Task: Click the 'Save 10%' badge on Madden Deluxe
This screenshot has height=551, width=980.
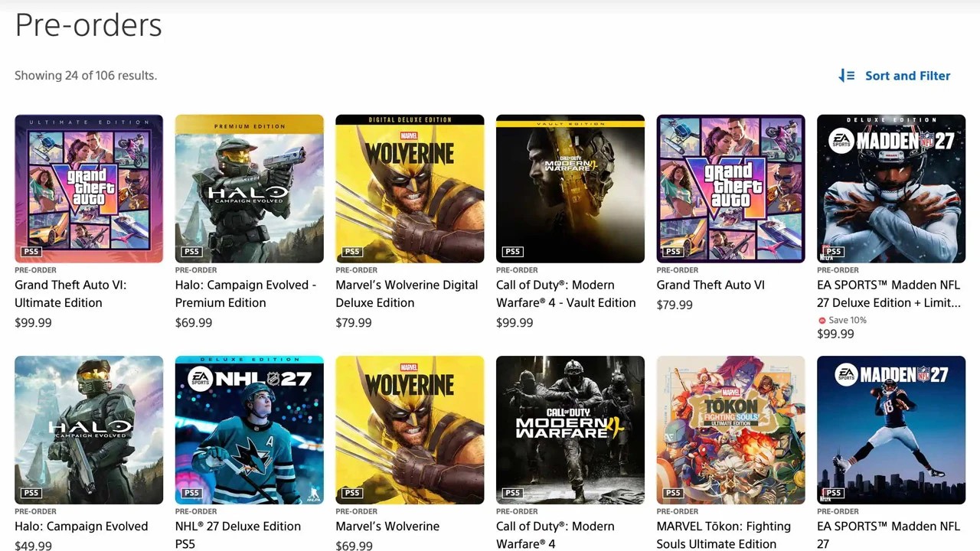Action: [x=842, y=320]
